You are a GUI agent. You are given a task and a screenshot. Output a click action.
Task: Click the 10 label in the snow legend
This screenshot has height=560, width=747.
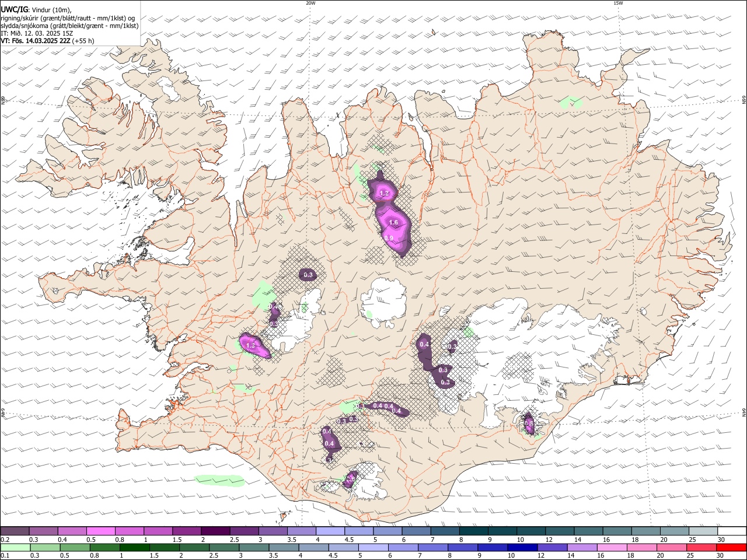point(520,540)
